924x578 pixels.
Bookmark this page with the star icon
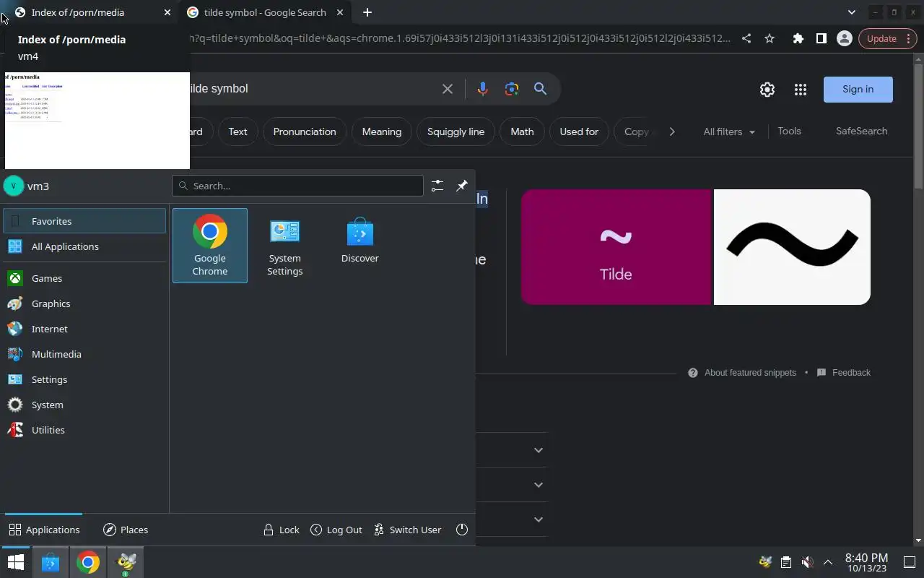click(x=770, y=38)
